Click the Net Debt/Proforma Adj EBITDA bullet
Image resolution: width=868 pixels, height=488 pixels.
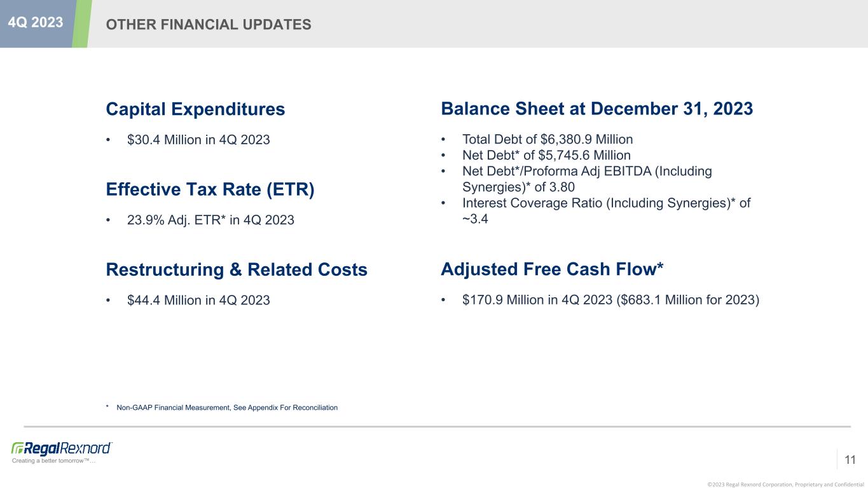click(587, 179)
